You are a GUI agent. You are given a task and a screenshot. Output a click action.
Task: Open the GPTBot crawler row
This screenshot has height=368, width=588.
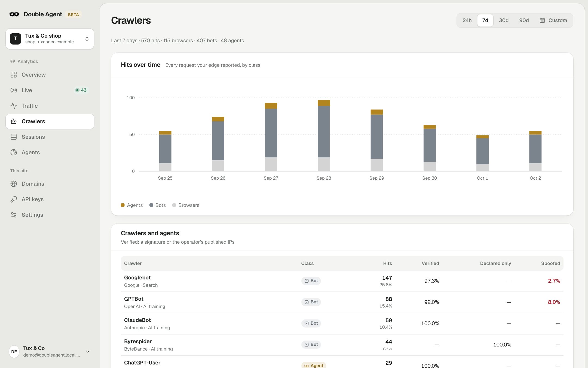coord(342,303)
